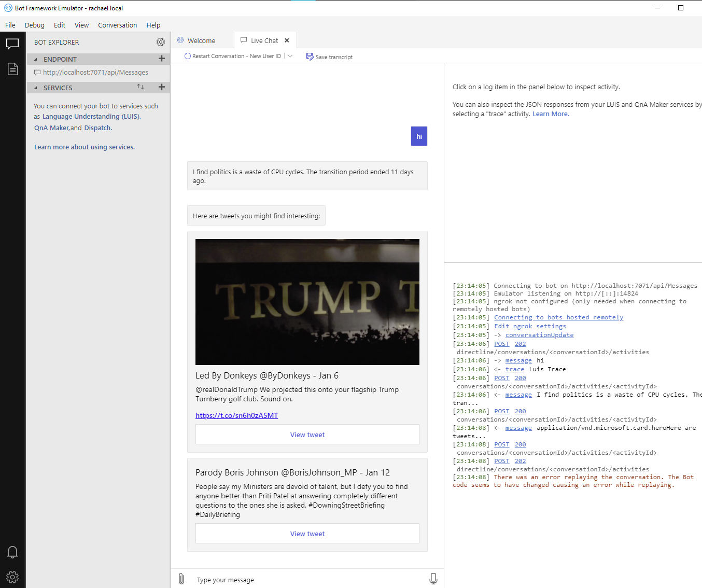This screenshot has height=588, width=702.
Task: Click the trace Luis Trace log link
Action: coord(514,369)
